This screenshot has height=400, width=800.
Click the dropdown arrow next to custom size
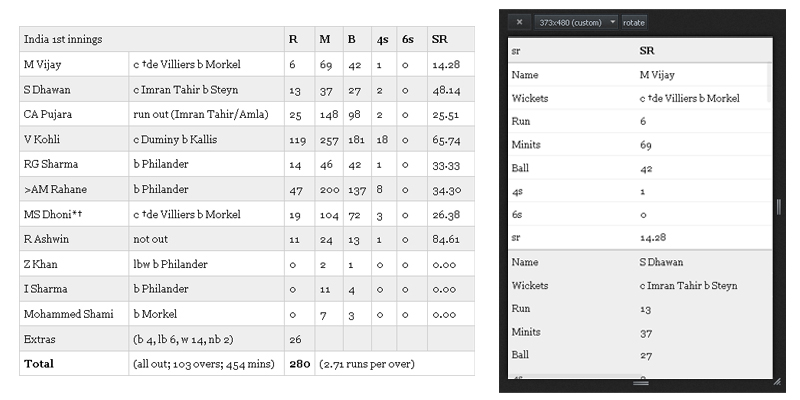click(x=612, y=22)
